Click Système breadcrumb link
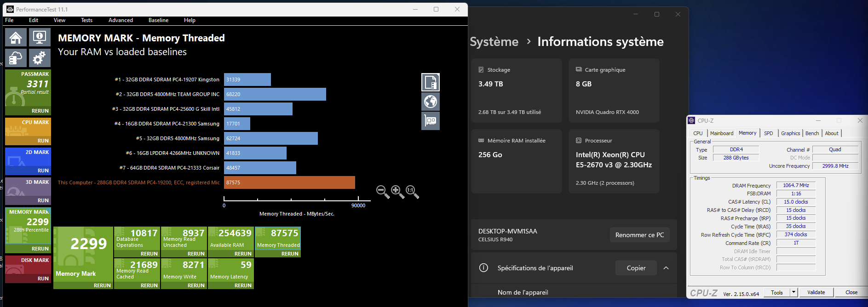Image resolution: width=868 pixels, height=307 pixels. (494, 42)
